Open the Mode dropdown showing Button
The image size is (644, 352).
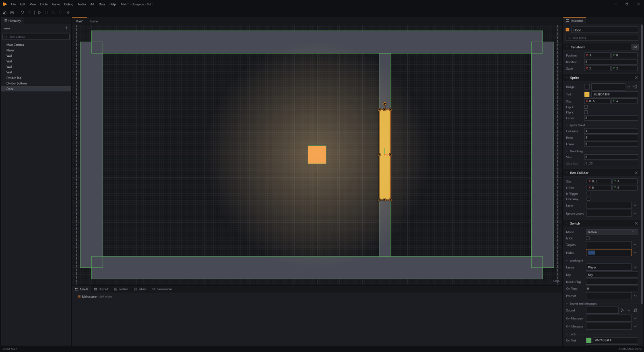pos(612,232)
